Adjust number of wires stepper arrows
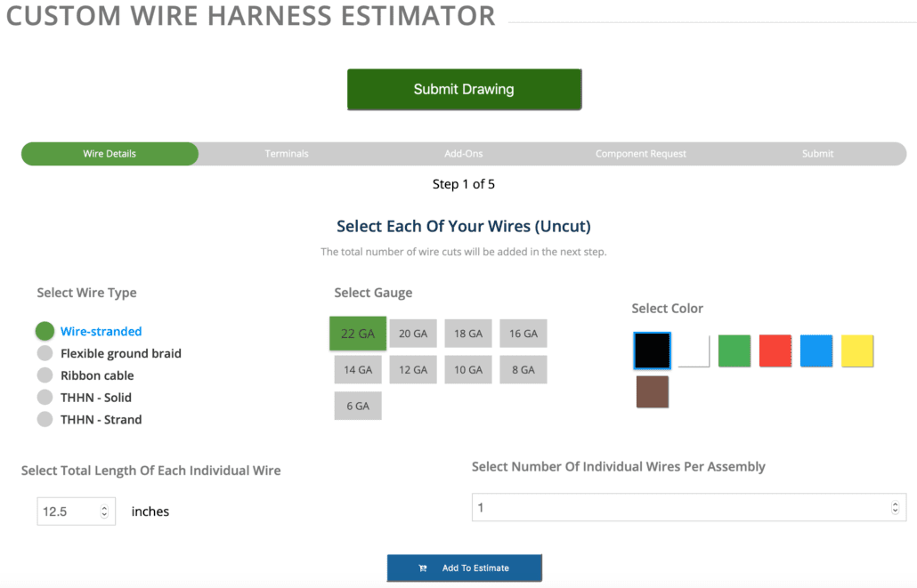The height and width of the screenshot is (588, 917). (x=895, y=508)
